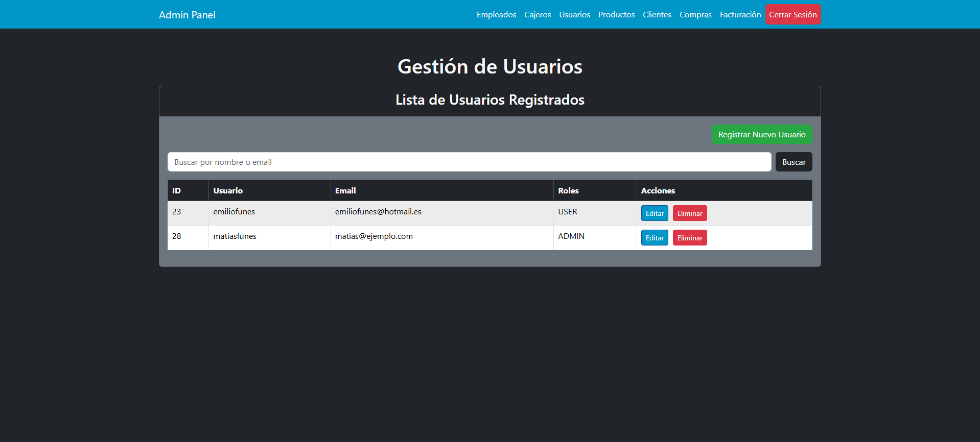Click the emiliofunes@hotmail.es email cell
Image resolution: width=980 pixels, height=442 pixels.
point(378,212)
